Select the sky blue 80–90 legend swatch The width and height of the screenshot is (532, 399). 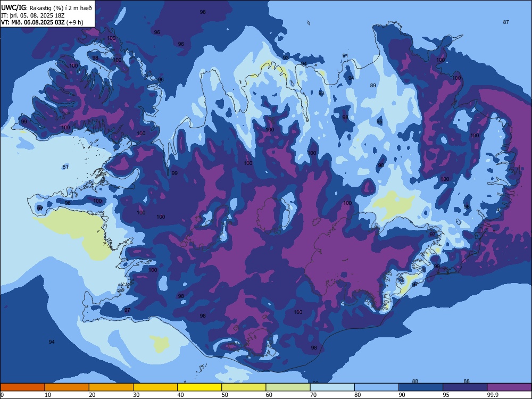pyautogui.click(x=377, y=387)
